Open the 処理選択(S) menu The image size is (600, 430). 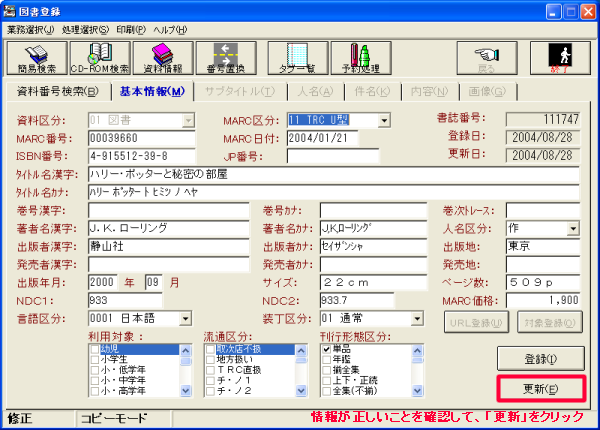point(85,30)
